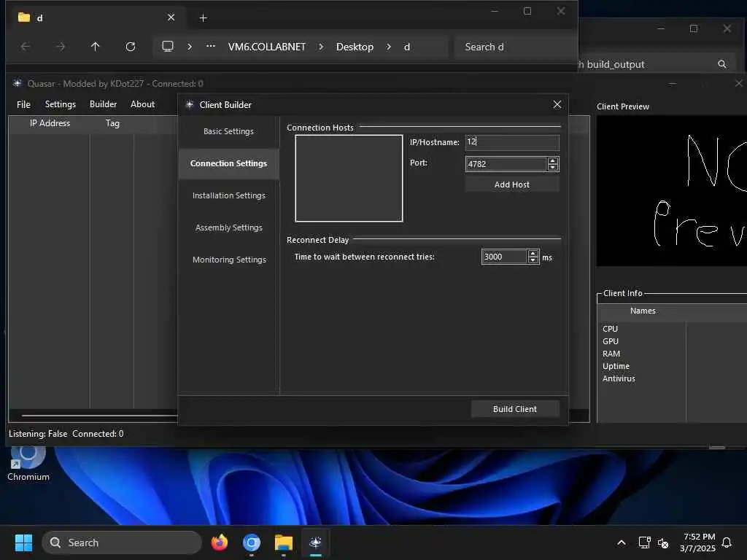
Task: Click the Add Host button
Action: point(512,184)
